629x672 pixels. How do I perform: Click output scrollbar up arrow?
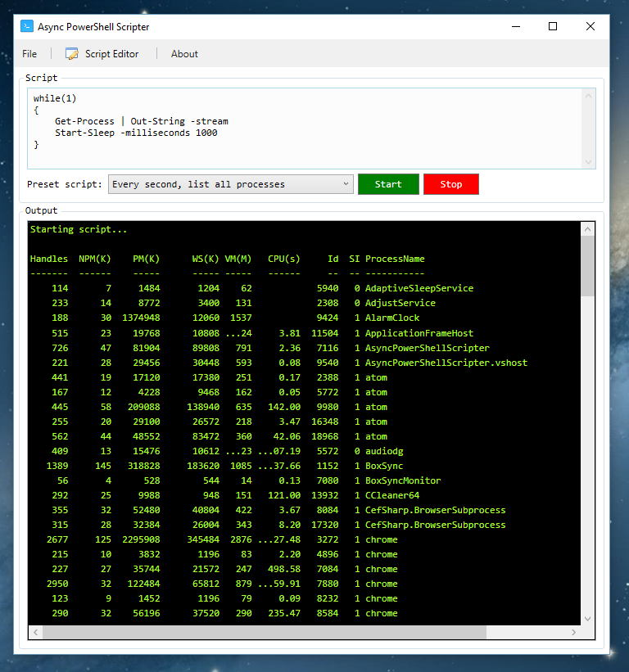[588, 229]
